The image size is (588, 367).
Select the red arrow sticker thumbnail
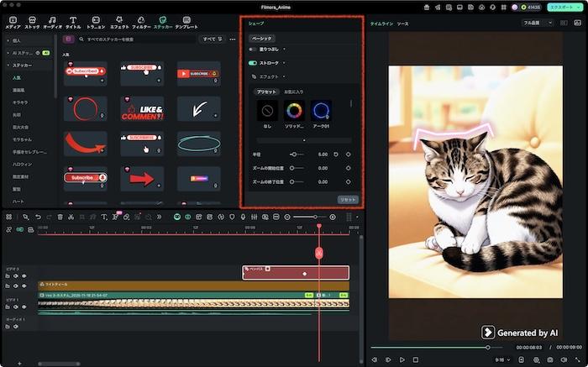(x=143, y=177)
